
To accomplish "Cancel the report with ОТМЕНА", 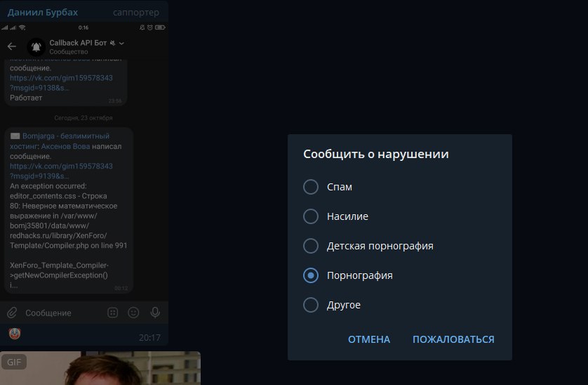I will pyautogui.click(x=369, y=339).
